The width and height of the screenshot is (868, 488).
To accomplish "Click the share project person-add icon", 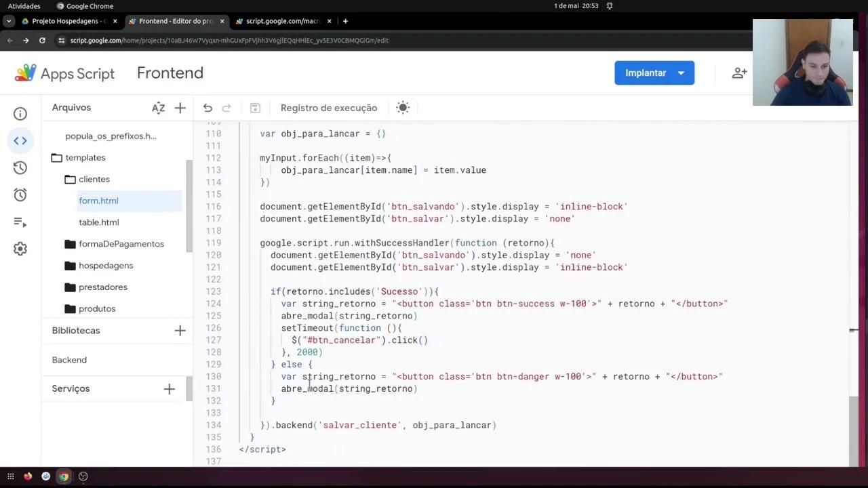I will click(739, 73).
